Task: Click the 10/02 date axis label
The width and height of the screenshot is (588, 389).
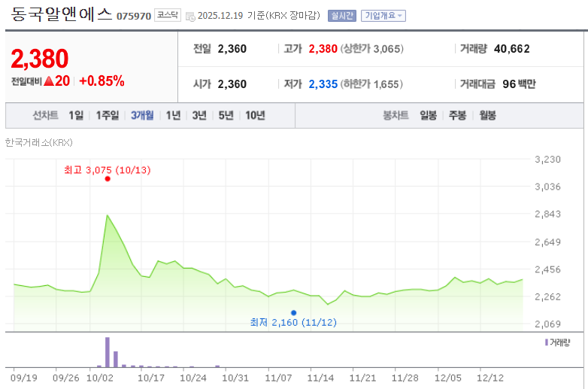Action: tap(100, 378)
